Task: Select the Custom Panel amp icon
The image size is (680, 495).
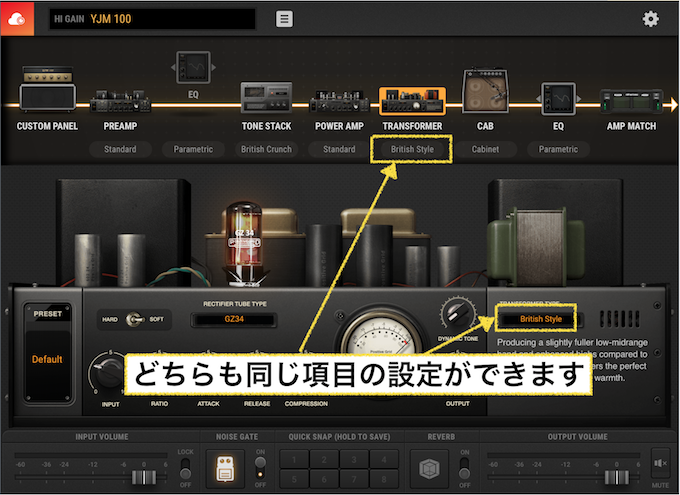Action: point(47,89)
